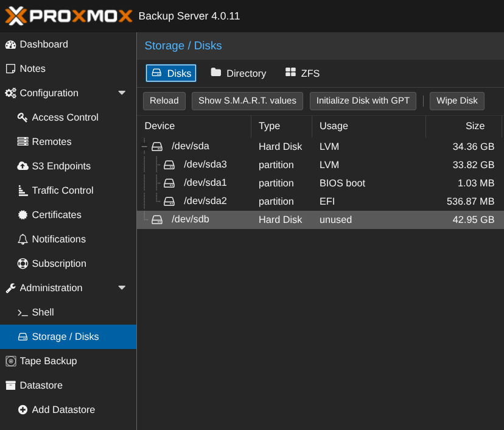The width and height of the screenshot is (504, 430).
Task: Collapse the Configuration section arrow
Action: click(x=122, y=93)
